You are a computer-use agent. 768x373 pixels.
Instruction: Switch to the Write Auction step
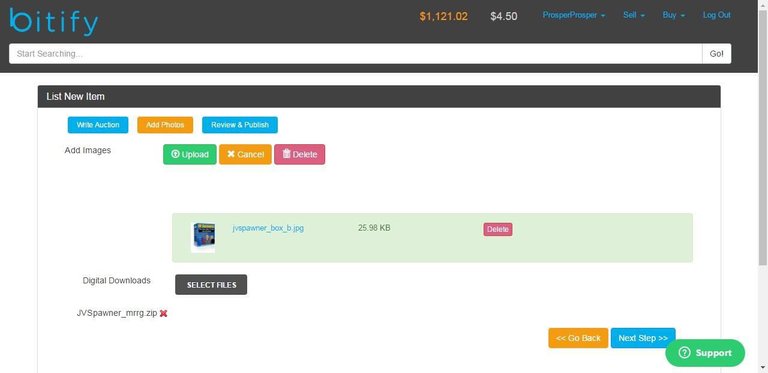98,125
